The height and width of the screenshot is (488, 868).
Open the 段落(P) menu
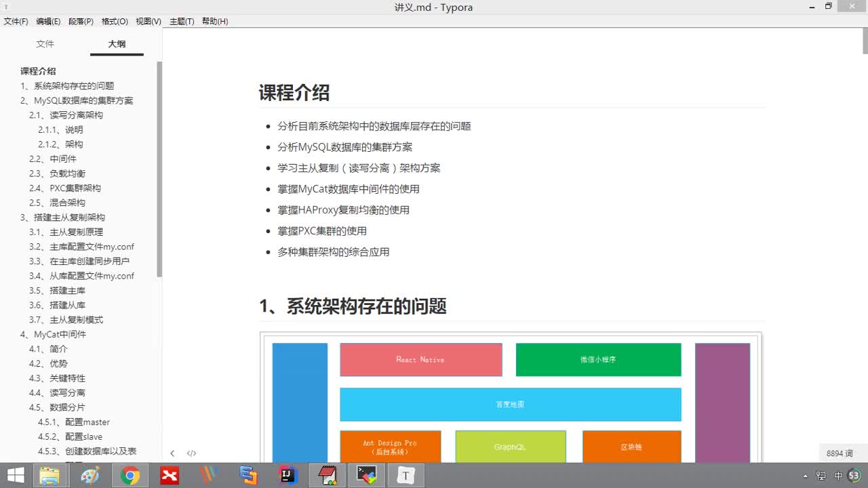click(x=81, y=21)
